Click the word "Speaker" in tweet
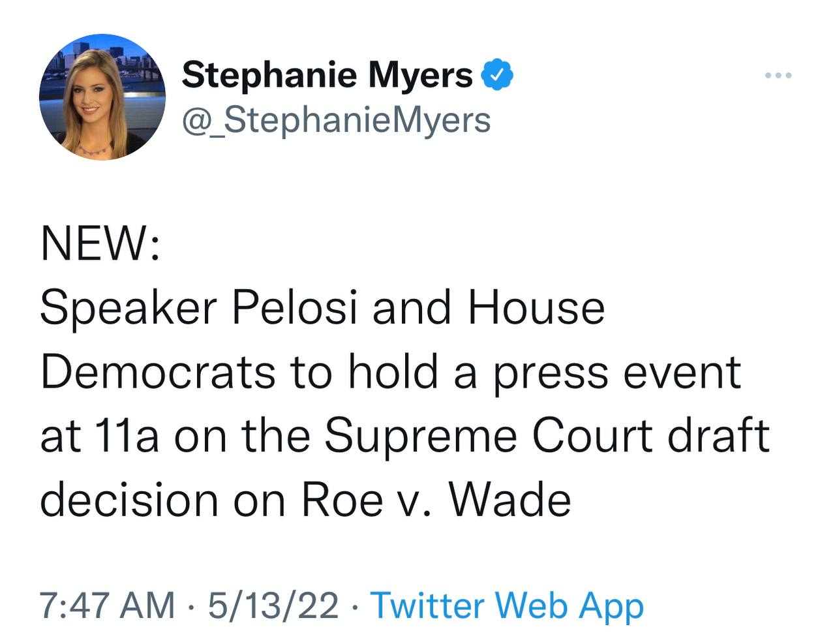Viewport: 835px width, 644px height. [128, 309]
